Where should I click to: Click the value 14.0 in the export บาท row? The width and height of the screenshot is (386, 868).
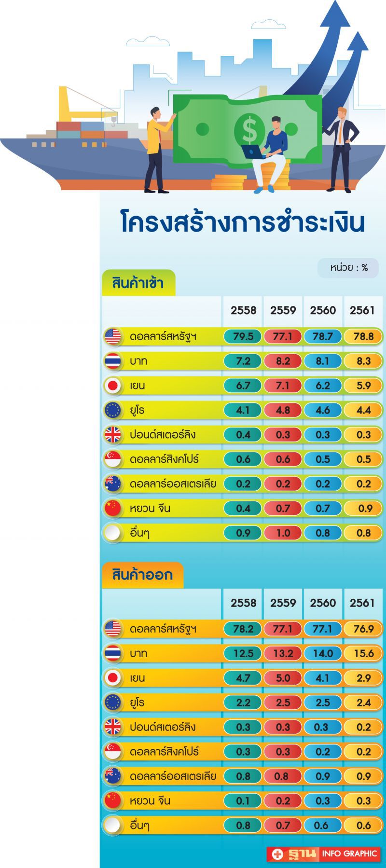tap(322, 653)
